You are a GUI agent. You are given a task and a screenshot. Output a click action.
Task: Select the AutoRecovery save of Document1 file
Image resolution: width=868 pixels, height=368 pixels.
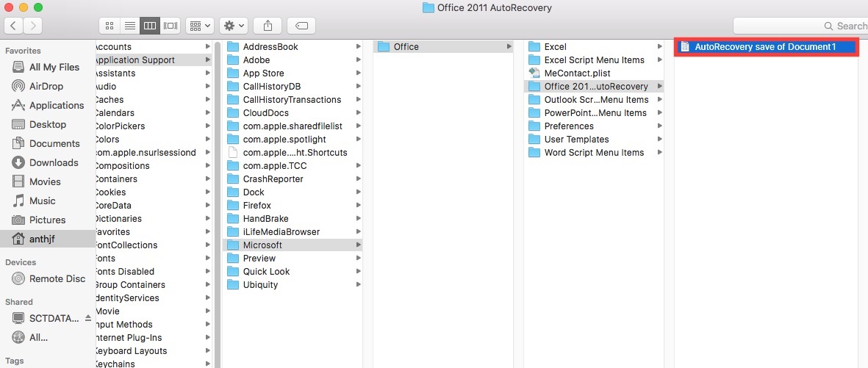click(767, 47)
